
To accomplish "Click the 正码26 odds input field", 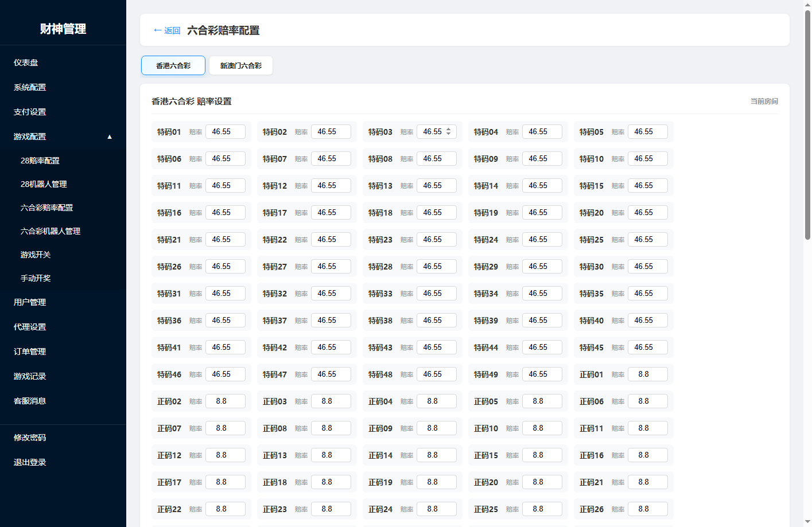I will (648, 509).
